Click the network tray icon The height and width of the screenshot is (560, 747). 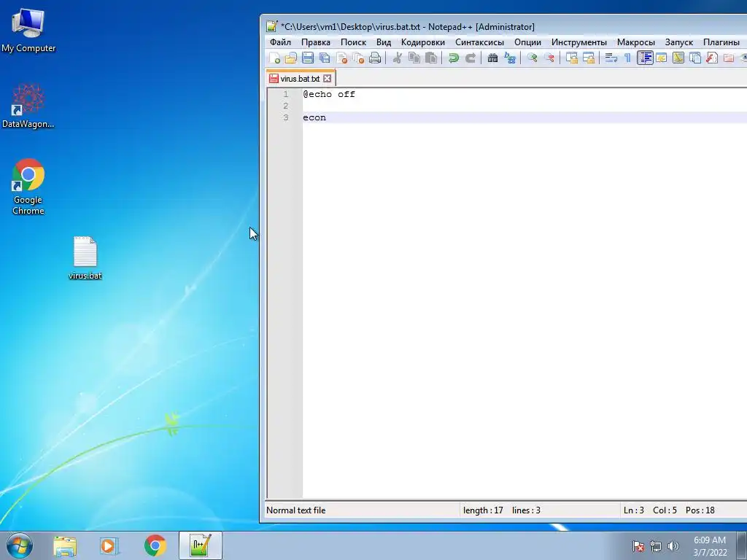[x=656, y=546]
